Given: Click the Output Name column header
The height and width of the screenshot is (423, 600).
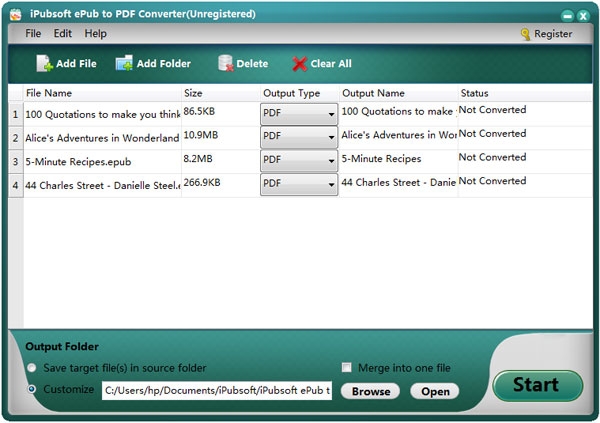Looking at the screenshot, I should [x=398, y=93].
